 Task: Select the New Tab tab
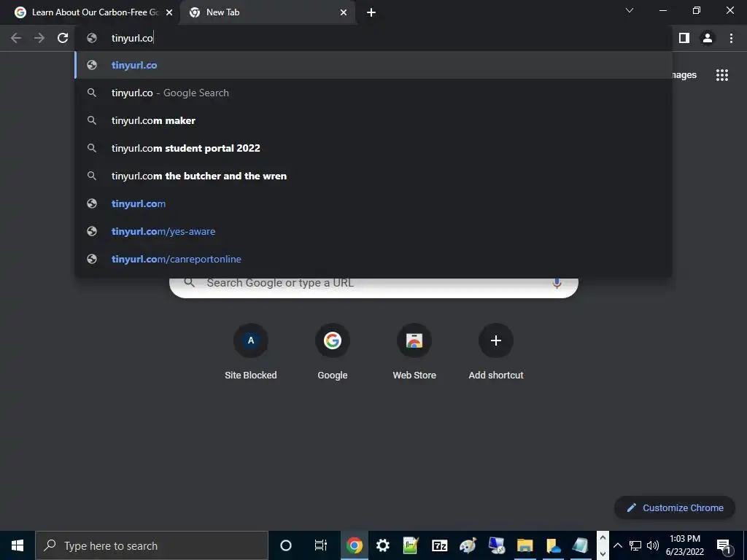268,13
